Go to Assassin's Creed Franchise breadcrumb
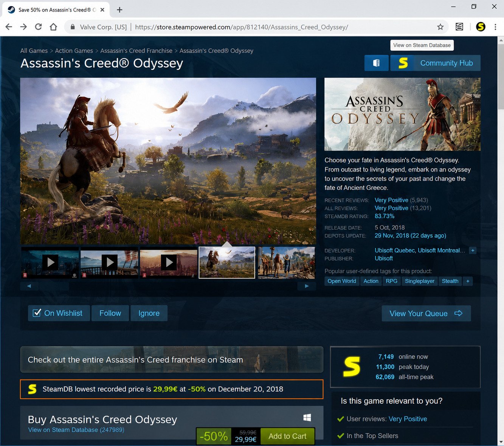 (x=136, y=51)
